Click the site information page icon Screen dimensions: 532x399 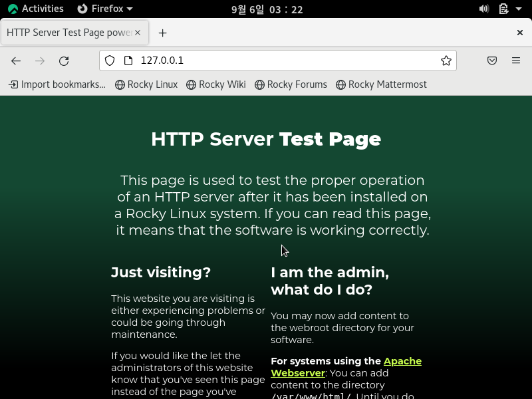click(x=128, y=61)
